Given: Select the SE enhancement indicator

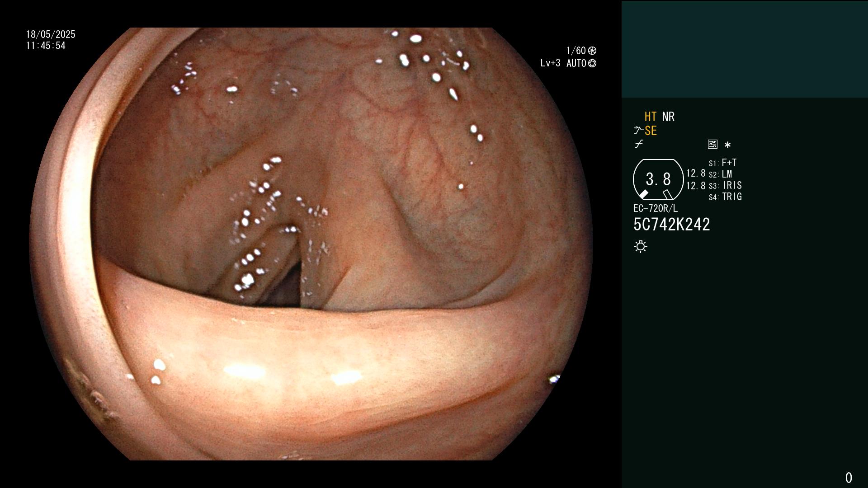Looking at the screenshot, I should click(x=651, y=131).
